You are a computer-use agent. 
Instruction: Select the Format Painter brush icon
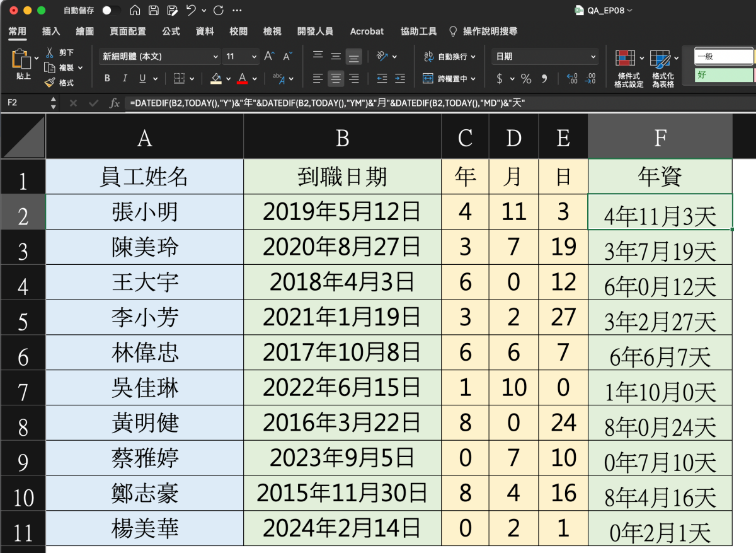coord(50,83)
